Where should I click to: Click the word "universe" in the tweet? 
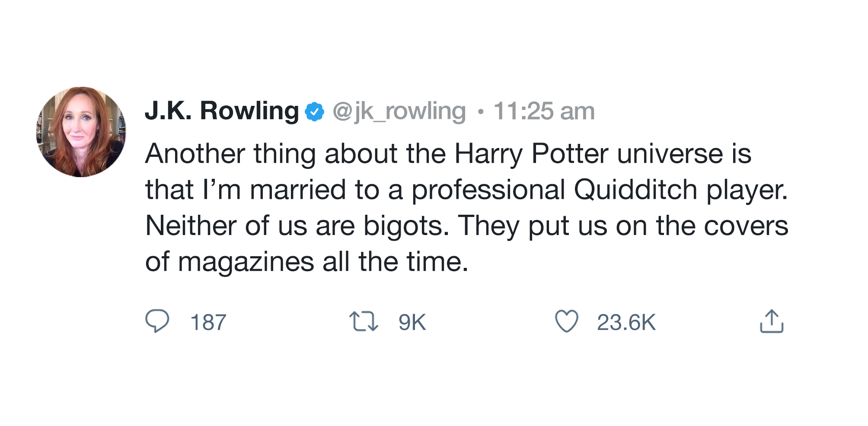pos(670,154)
